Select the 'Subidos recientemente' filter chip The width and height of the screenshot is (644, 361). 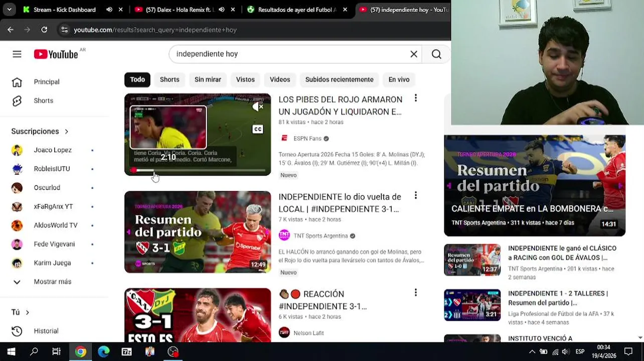tap(339, 80)
